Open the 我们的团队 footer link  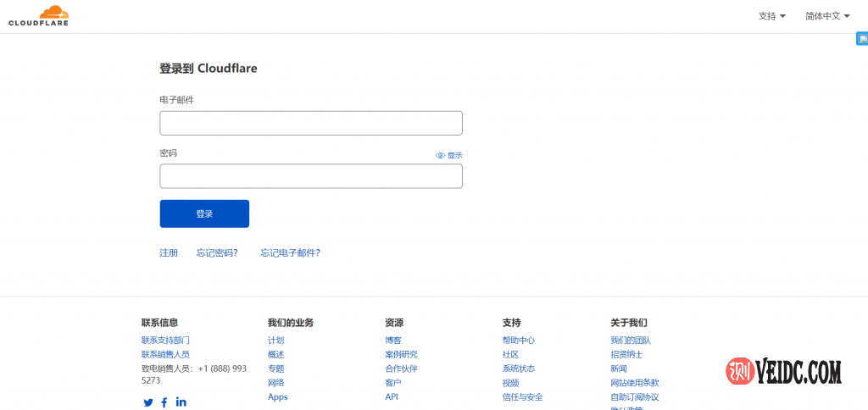pos(631,341)
